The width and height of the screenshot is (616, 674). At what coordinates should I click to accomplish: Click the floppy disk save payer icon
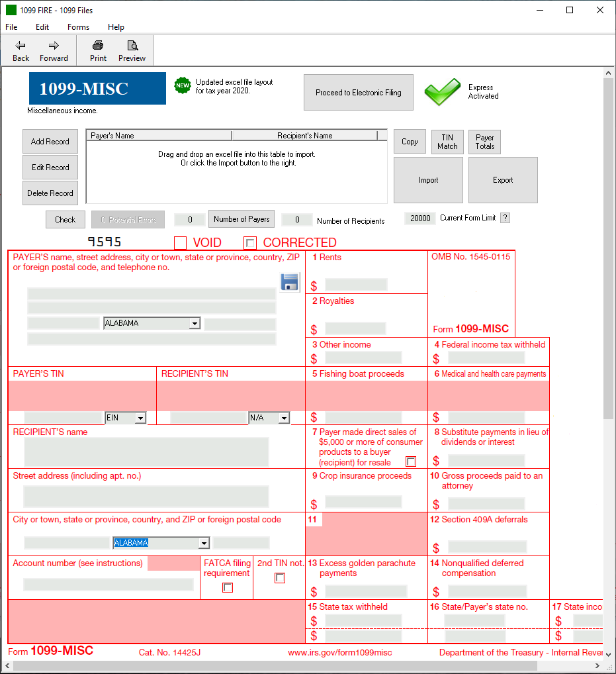pos(290,283)
